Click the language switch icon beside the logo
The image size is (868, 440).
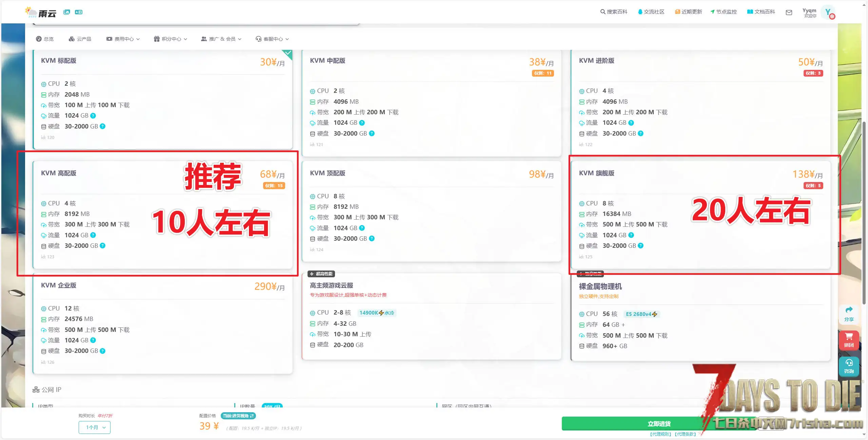pyautogui.click(x=79, y=12)
